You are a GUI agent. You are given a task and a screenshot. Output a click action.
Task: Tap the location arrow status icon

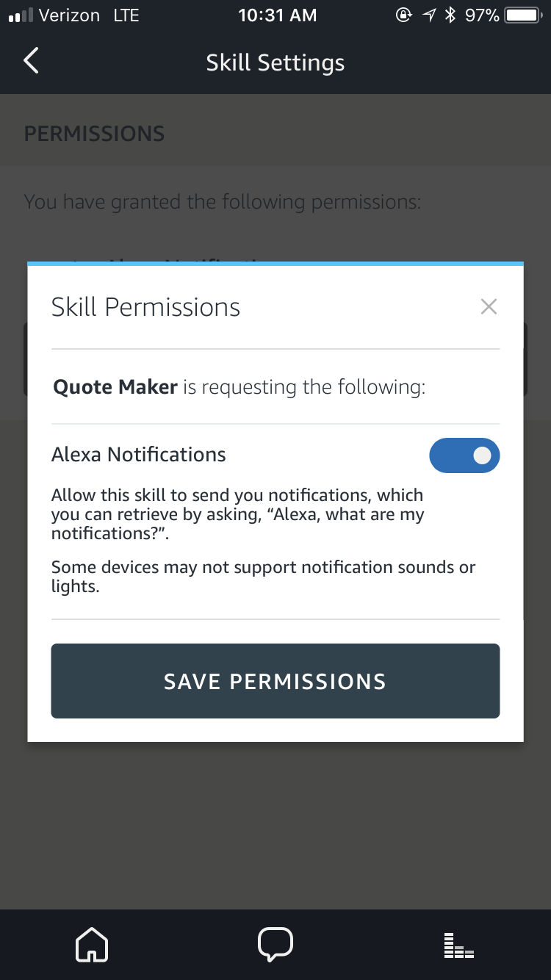[429, 14]
